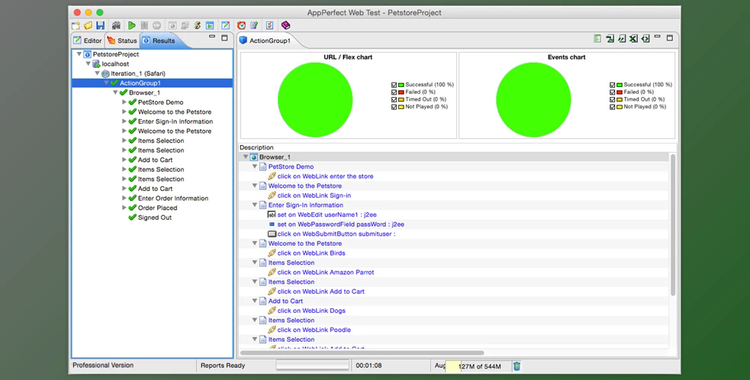Click 'click on WebLink enter the store'
750x380 pixels.
pyautogui.click(x=325, y=176)
